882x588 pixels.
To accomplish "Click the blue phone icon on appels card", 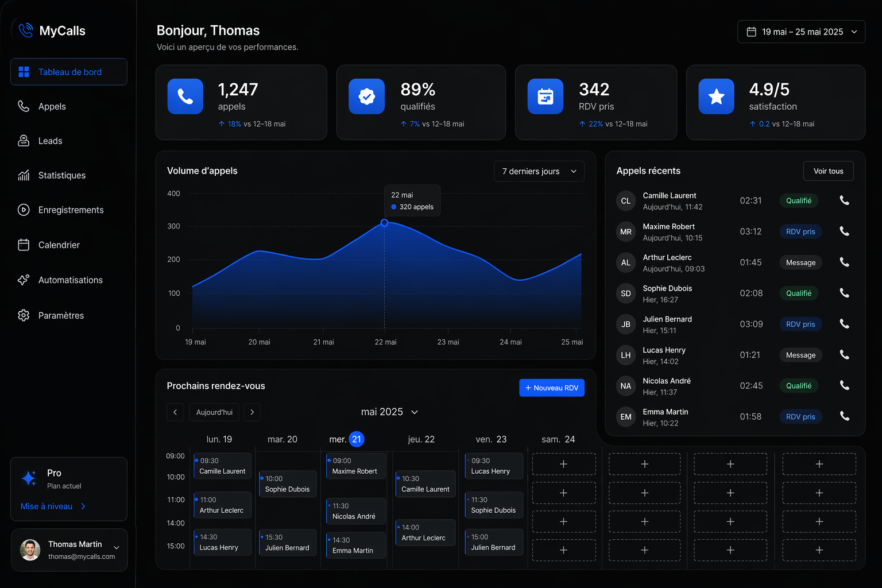I will tap(185, 96).
